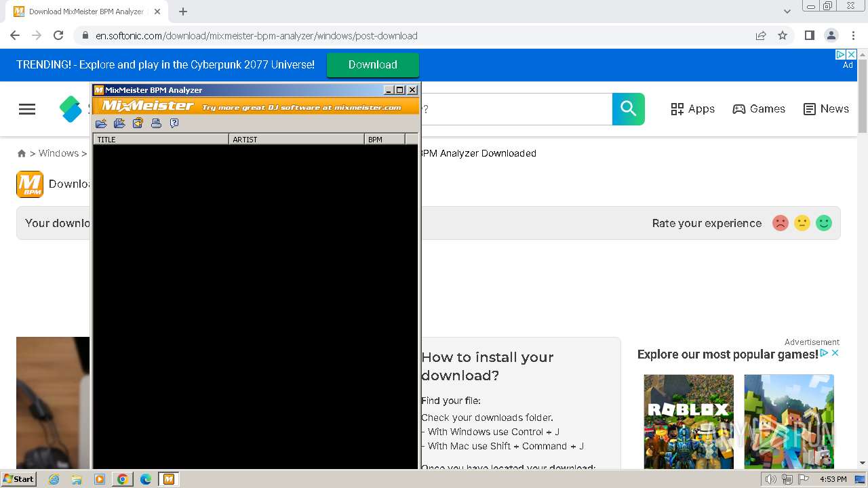
Task: Click the second MixMeister toolbar folder-list icon
Action: point(119,123)
